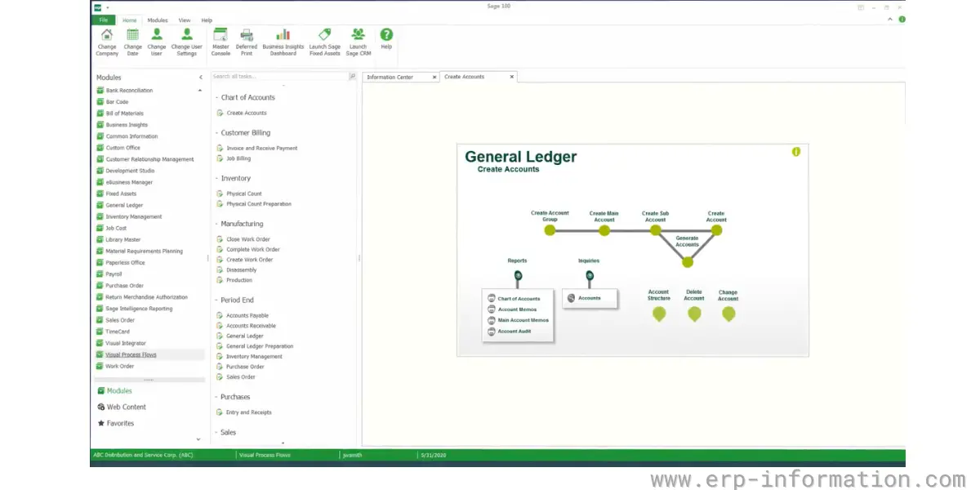The image size is (980, 490).
Task: Click the Create Account flow node
Action: point(716,230)
